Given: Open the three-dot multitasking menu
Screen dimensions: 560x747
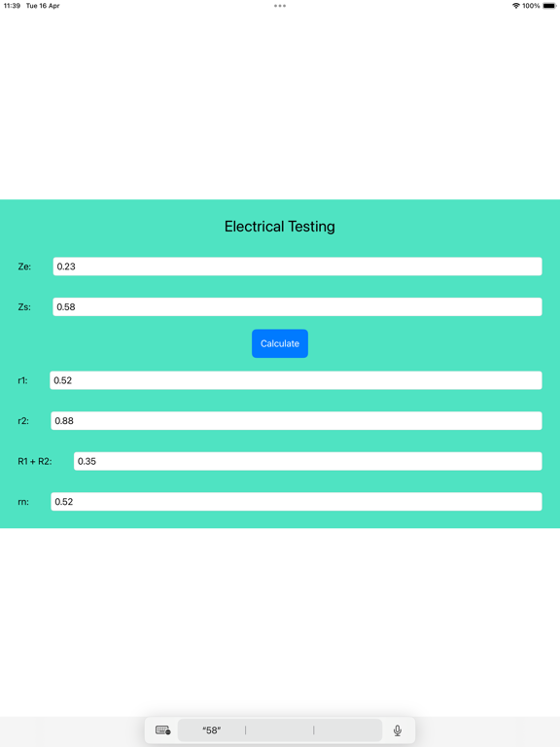Looking at the screenshot, I should click(x=280, y=6).
